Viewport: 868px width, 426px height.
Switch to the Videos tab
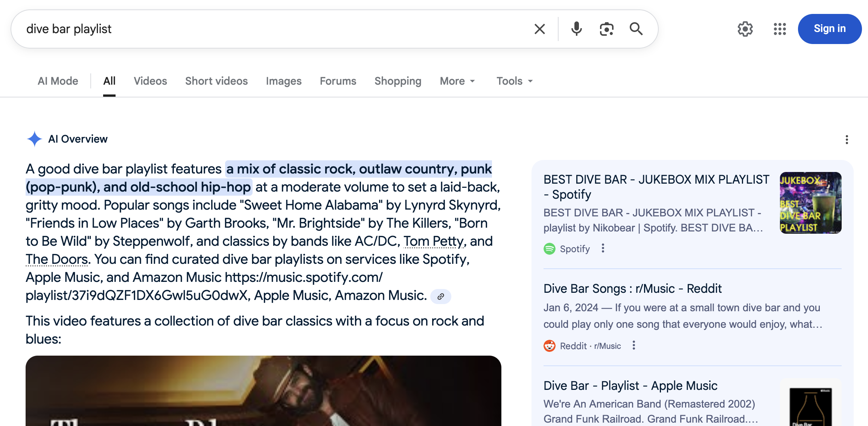point(150,81)
